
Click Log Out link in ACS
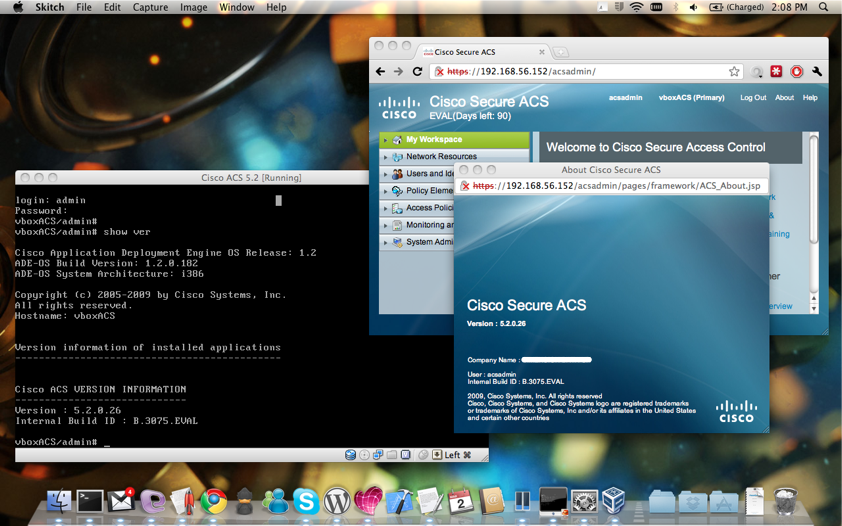click(753, 98)
